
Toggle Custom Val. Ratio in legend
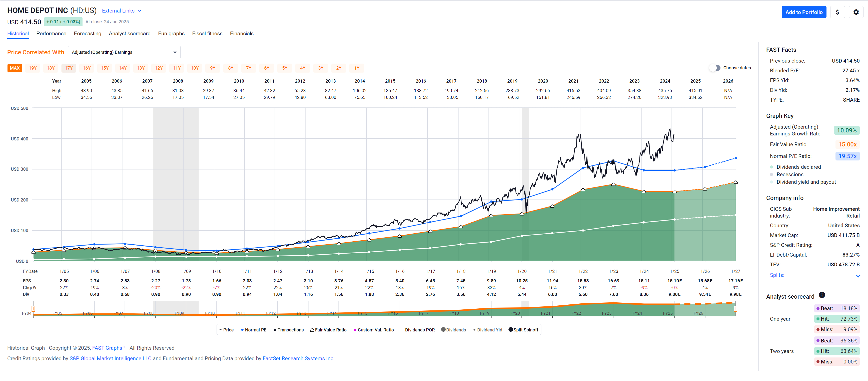pos(374,330)
